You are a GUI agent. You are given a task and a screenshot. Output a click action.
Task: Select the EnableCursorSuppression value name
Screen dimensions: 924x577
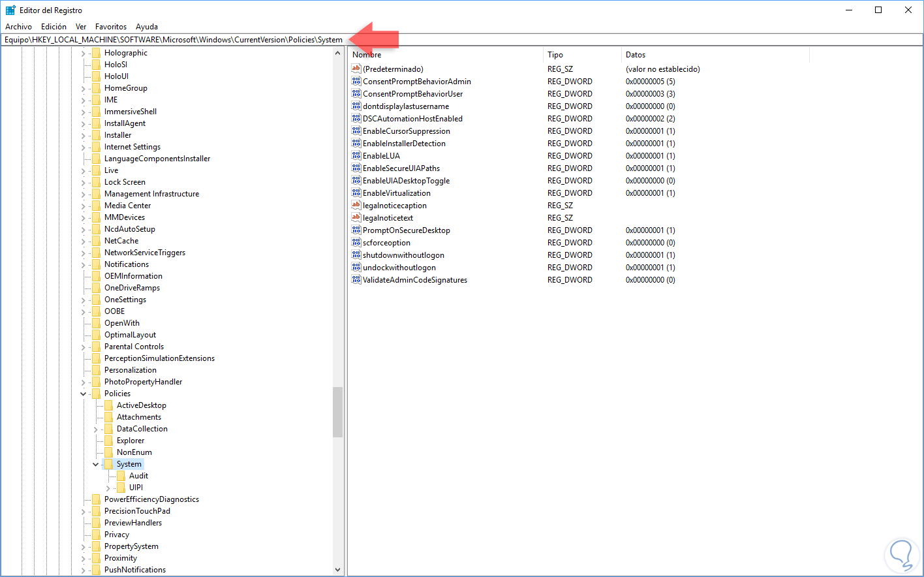pos(407,131)
